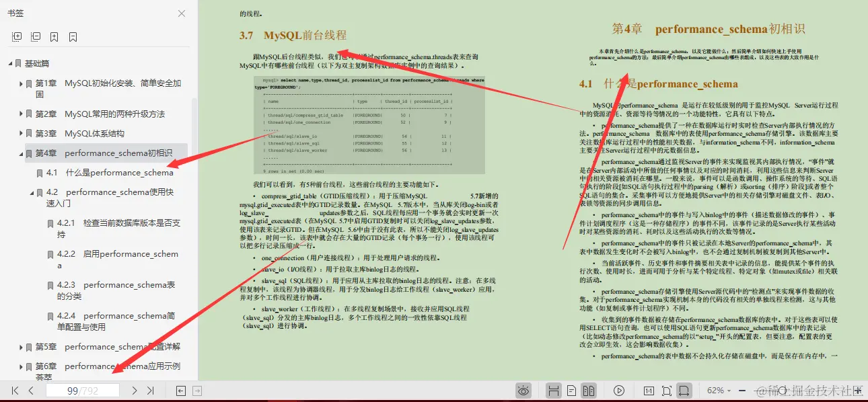
Task: Collapse the 第4章 performance_schema chapter
Action: coord(22,153)
